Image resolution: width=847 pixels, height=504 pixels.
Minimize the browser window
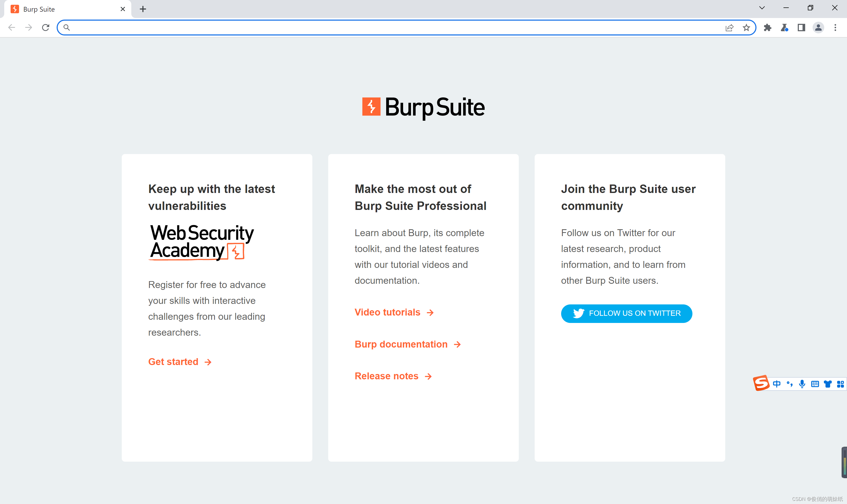point(786,8)
